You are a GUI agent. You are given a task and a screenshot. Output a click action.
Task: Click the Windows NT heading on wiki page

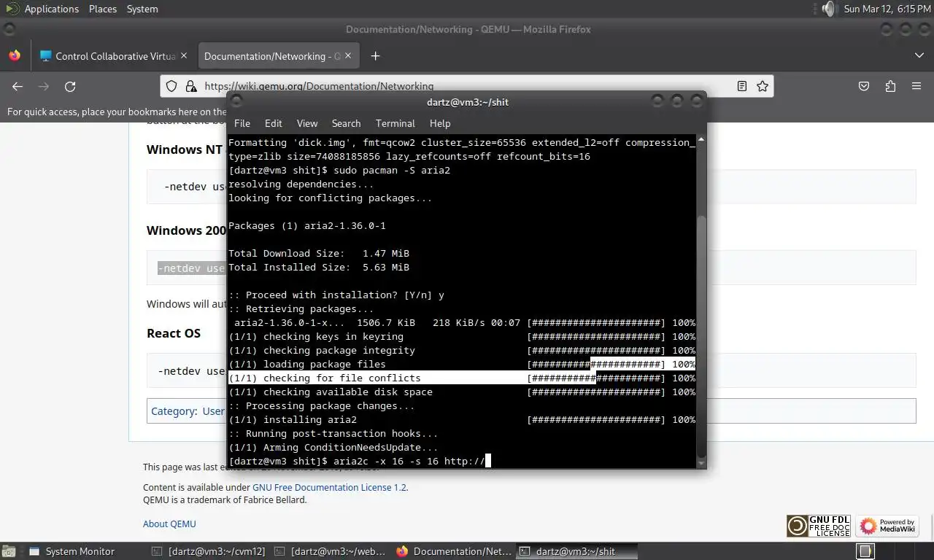(184, 149)
